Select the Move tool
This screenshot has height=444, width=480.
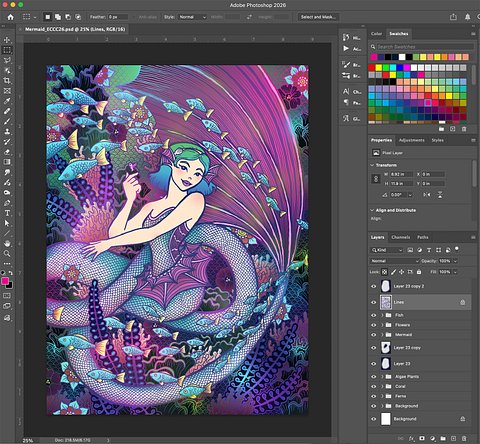[x=7, y=40]
